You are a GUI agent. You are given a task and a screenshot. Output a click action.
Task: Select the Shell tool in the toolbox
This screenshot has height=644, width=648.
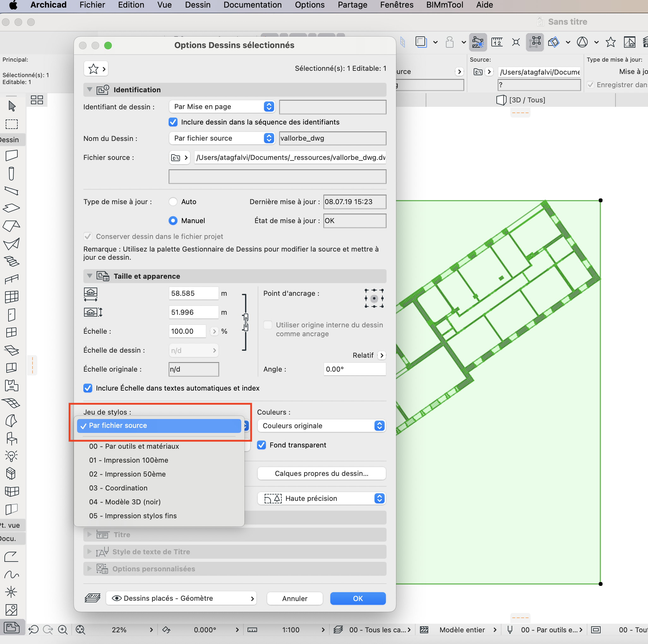point(12,244)
